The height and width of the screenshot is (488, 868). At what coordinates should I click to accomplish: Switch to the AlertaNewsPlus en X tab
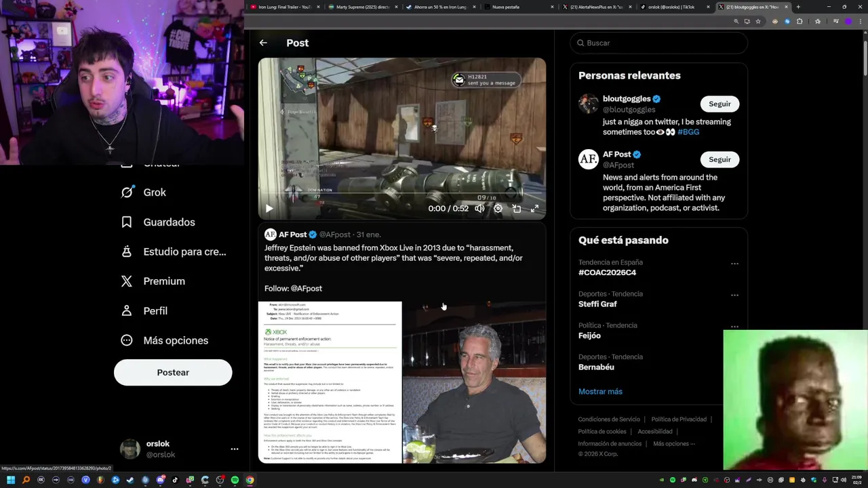[595, 7]
